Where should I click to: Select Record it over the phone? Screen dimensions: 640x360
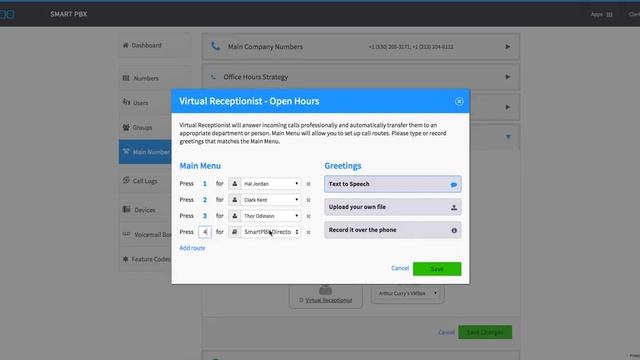[393, 230]
